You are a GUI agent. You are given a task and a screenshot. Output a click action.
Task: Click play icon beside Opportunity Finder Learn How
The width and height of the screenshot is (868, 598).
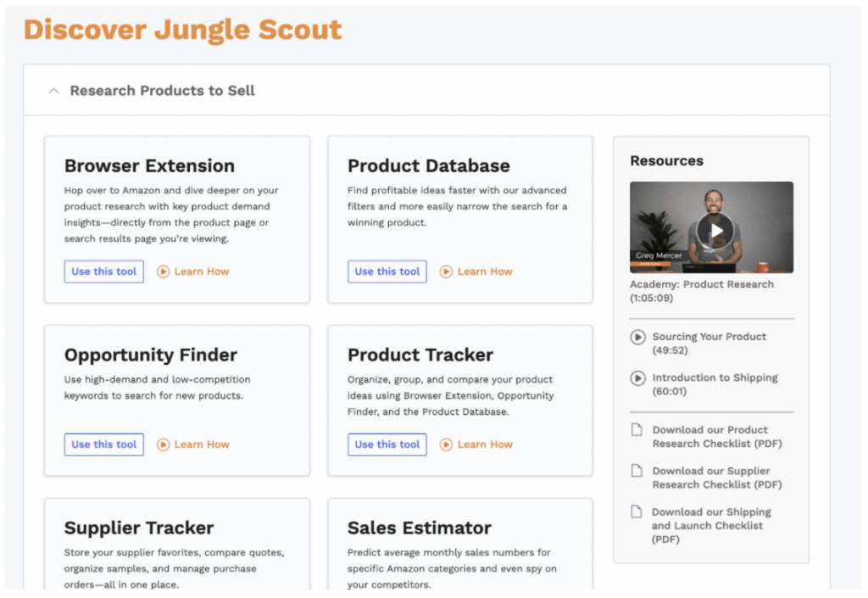click(x=163, y=444)
